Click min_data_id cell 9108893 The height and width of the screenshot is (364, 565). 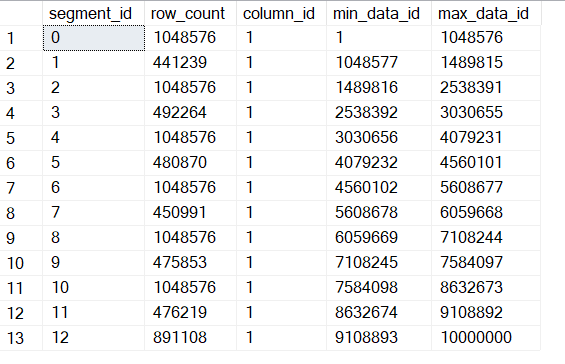(379, 338)
